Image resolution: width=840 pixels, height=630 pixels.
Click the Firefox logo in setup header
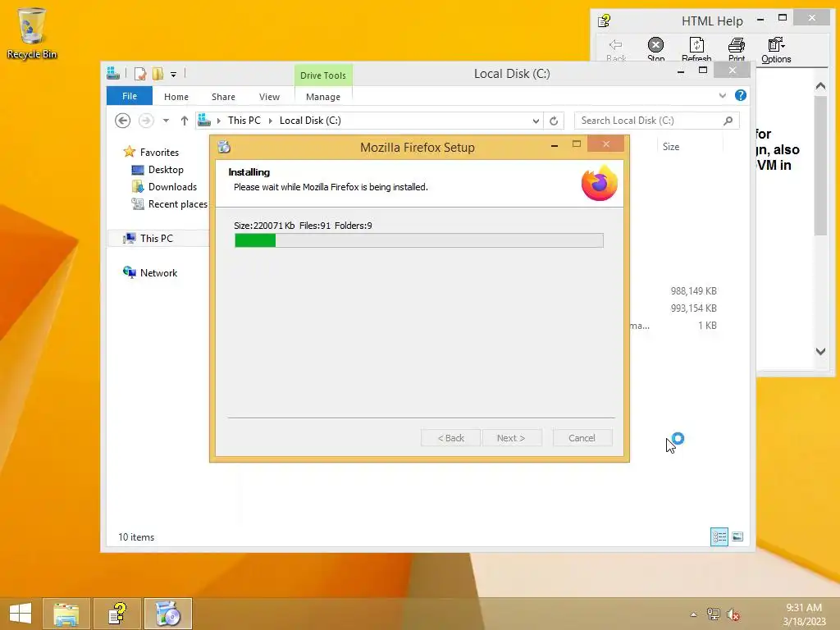point(600,183)
